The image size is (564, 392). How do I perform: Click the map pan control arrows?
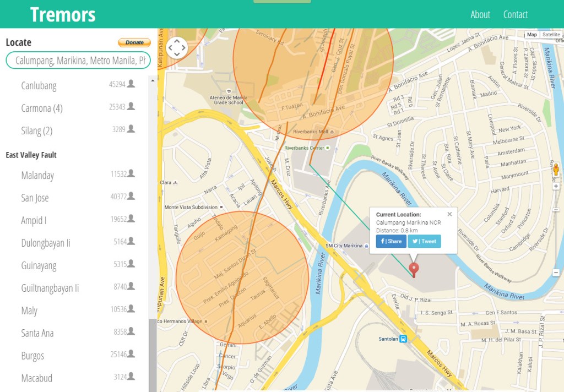[x=177, y=48]
